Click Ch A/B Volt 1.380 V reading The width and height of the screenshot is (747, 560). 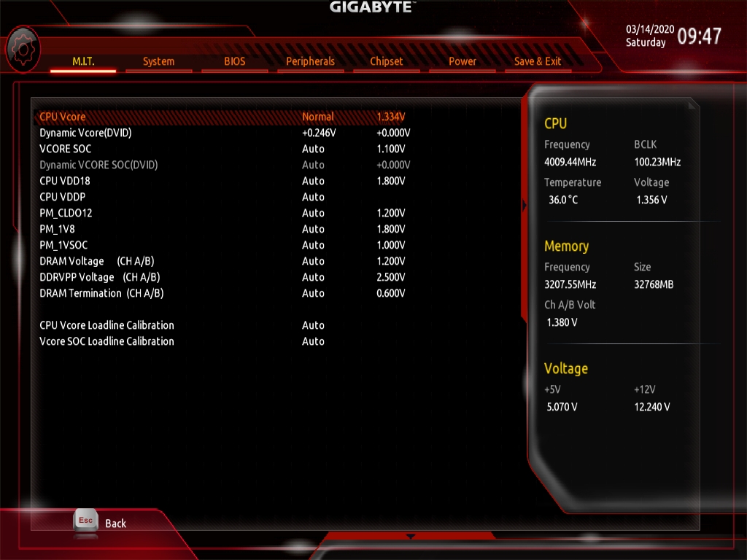click(x=562, y=322)
